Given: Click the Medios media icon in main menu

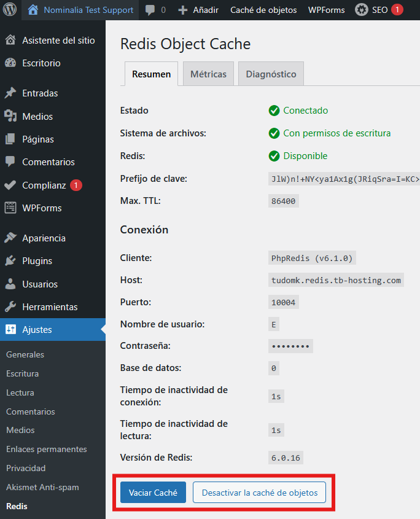Looking at the screenshot, I should (x=10, y=116).
